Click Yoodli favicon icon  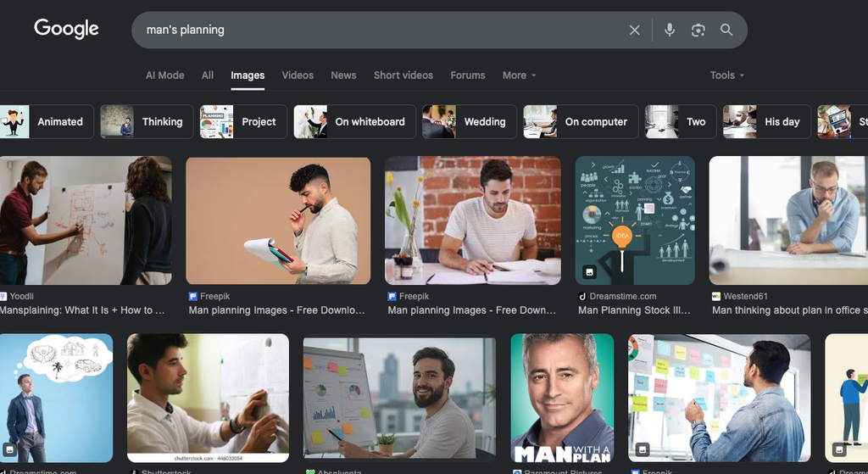[3, 296]
